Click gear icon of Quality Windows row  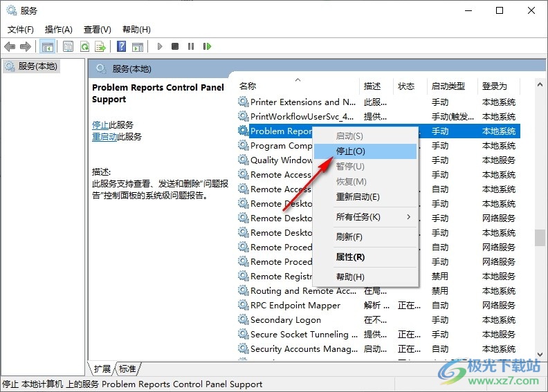coord(244,160)
